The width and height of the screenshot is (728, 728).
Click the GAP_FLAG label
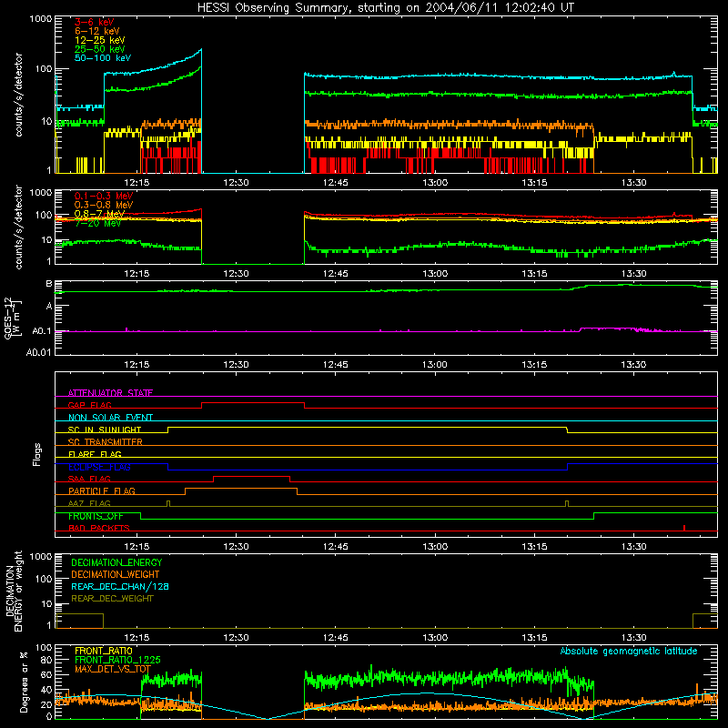tap(89, 405)
